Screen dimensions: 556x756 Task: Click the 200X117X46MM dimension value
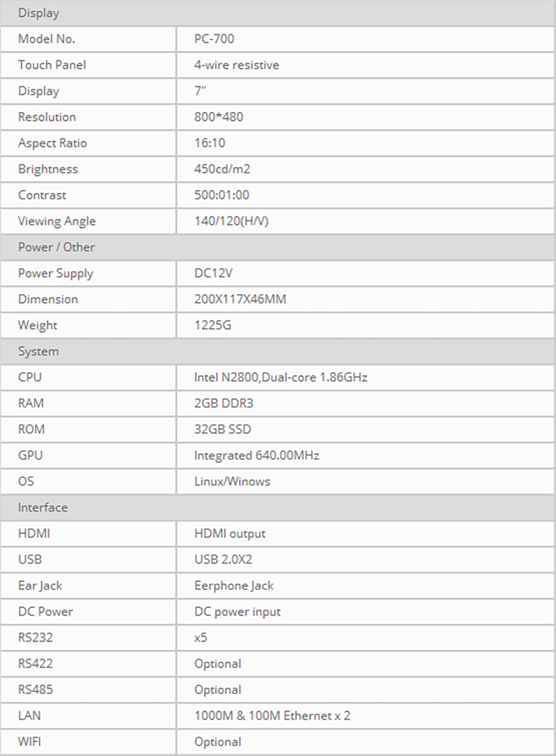coord(240,300)
